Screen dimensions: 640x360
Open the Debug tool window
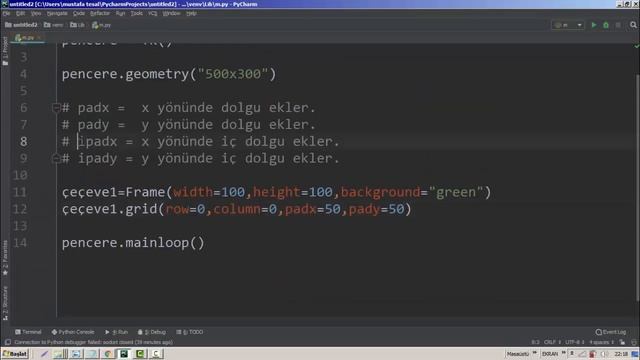point(152,332)
